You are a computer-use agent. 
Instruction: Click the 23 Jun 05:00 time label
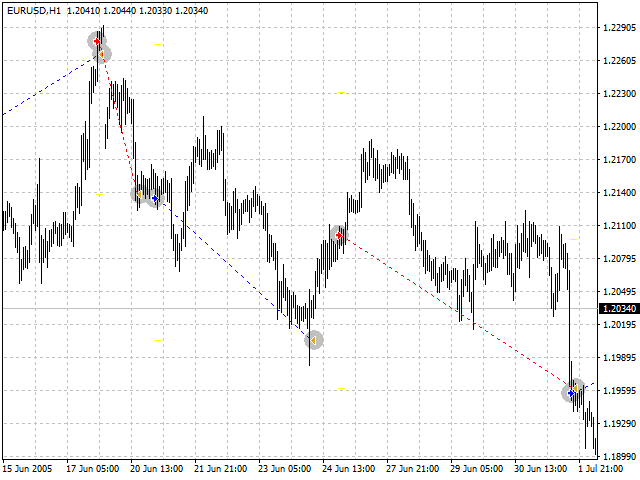coord(285,469)
